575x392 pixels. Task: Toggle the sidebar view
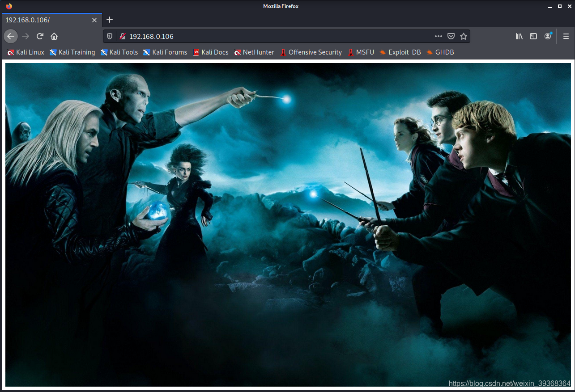coord(533,36)
